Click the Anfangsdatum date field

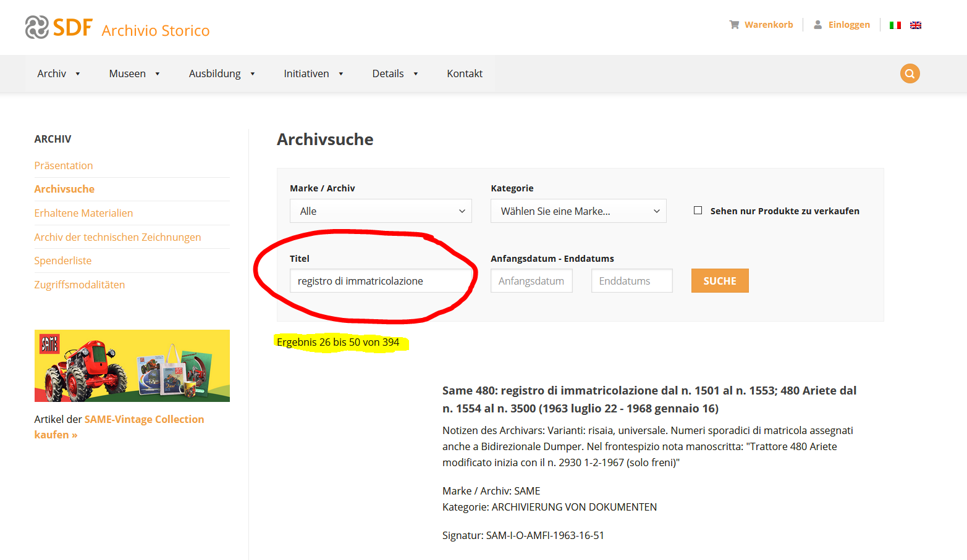click(x=531, y=281)
